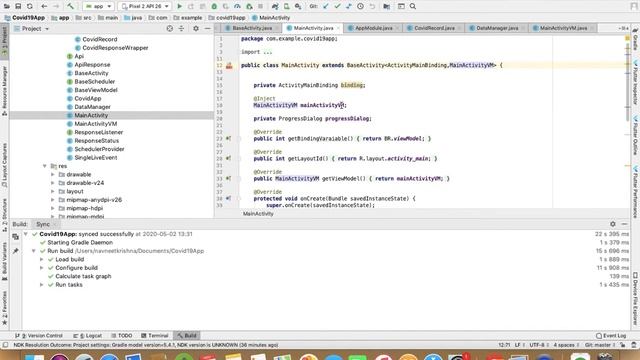Expand the drawable folder
The height and width of the screenshot is (360, 640).
coord(53,175)
